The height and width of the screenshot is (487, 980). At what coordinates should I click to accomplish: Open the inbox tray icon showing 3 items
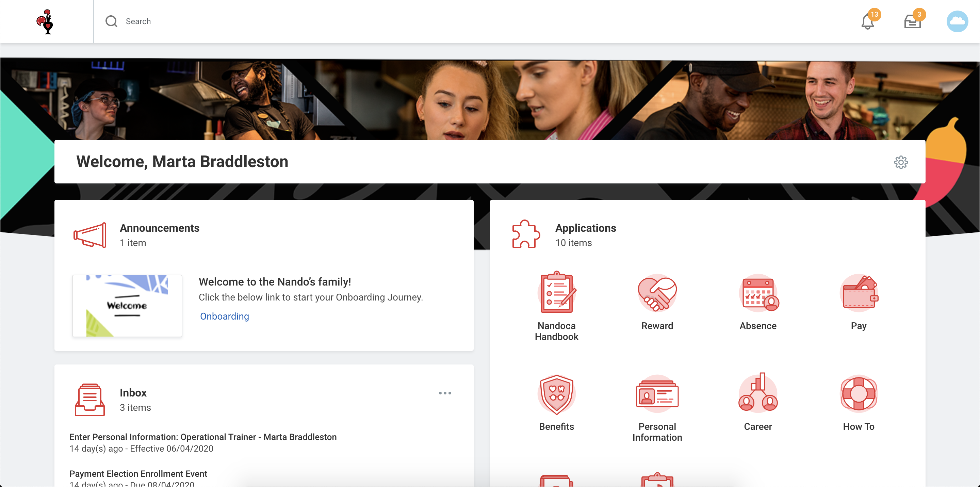[912, 21]
